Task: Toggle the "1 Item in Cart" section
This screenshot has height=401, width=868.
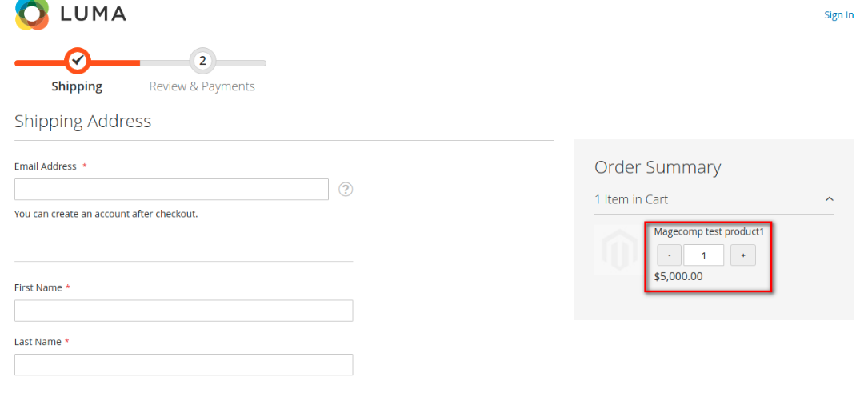Action: click(x=631, y=199)
